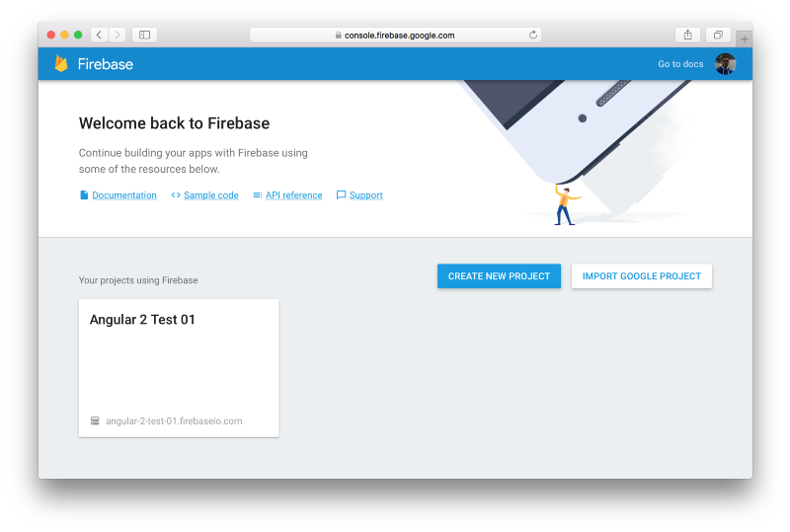Click the Sample code brackets icon
Screen dimensions: 790x532
point(176,195)
